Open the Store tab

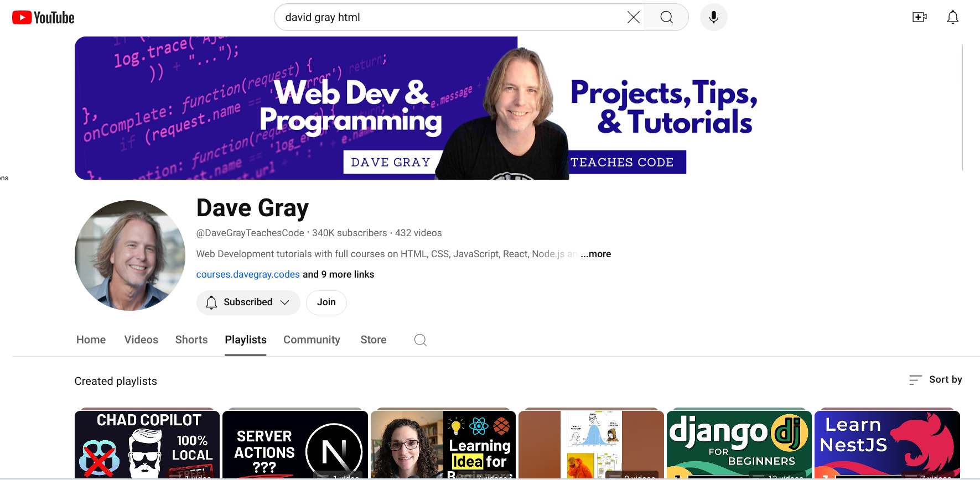pyautogui.click(x=374, y=340)
